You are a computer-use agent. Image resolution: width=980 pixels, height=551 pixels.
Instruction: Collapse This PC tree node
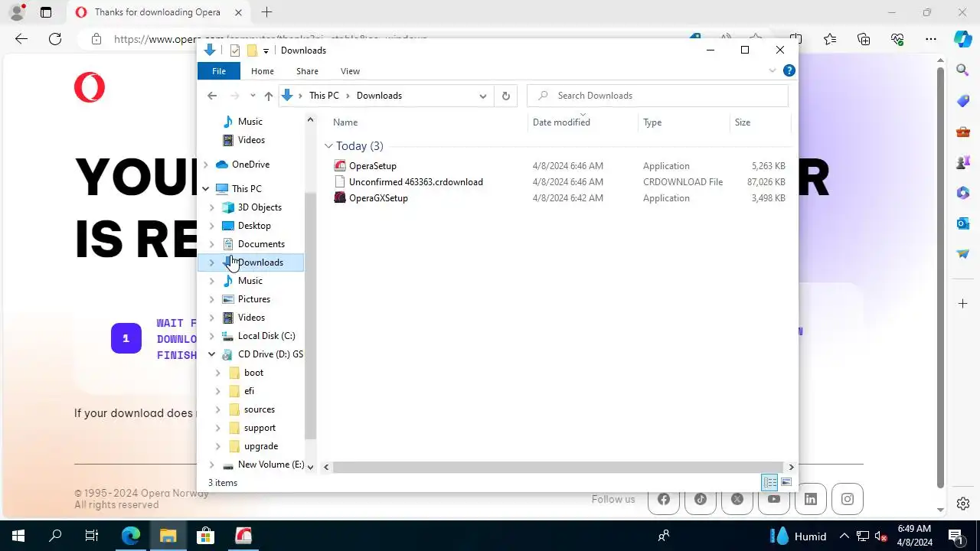[x=205, y=189]
